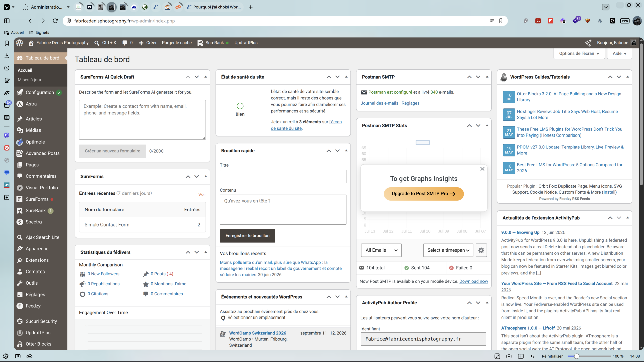
Task: Toggle tiling with status bar icon
Action: point(521,356)
